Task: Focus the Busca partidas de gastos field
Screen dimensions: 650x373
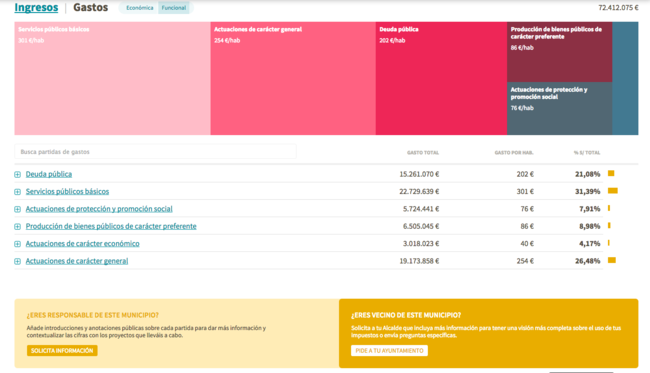Action: pos(155,152)
